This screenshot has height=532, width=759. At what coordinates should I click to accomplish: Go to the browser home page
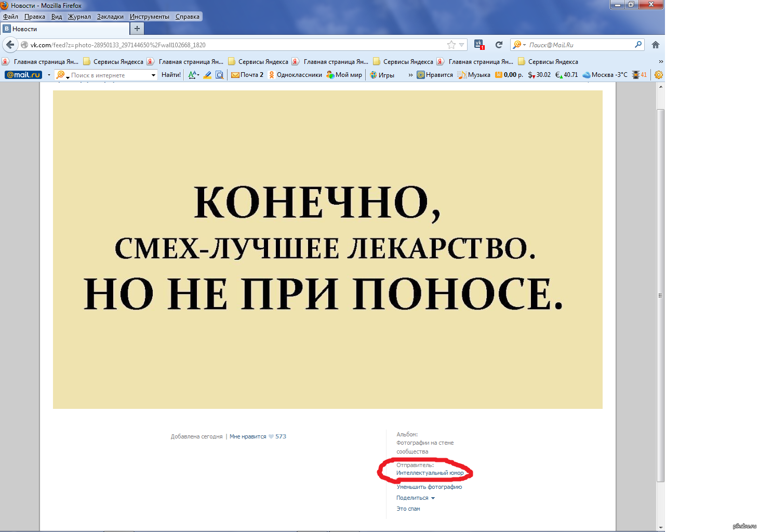pyautogui.click(x=656, y=45)
